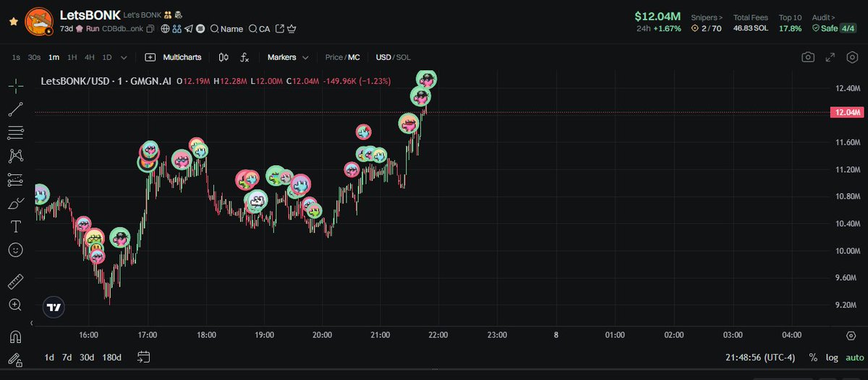Select the Text annotation tool
The width and height of the screenshot is (868, 380).
click(15, 227)
